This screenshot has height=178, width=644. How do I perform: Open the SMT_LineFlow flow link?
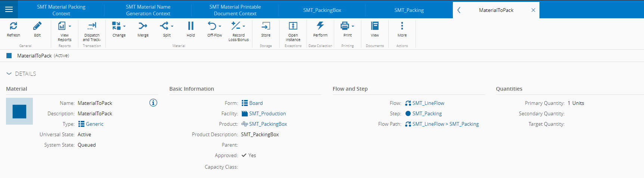[x=428, y=103]
